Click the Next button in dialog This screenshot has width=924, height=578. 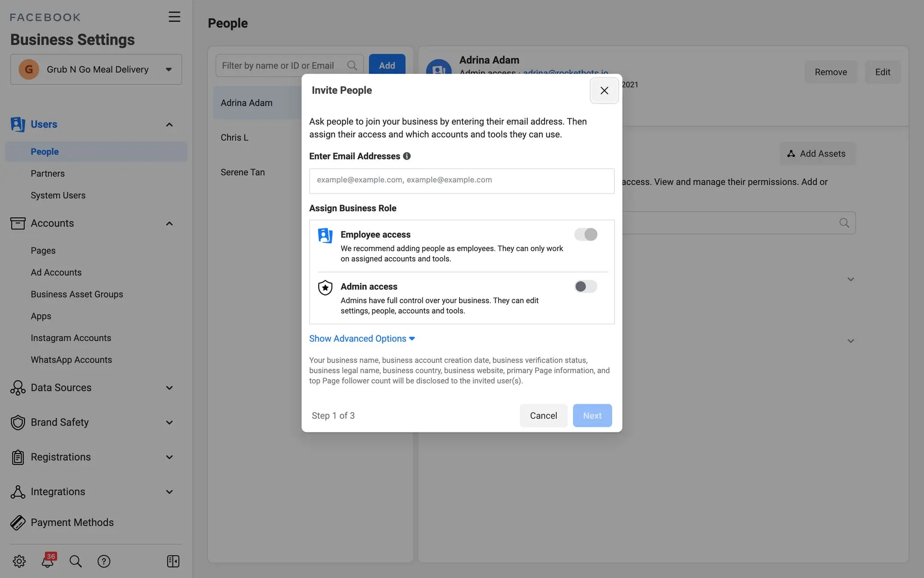coord(592,416)
